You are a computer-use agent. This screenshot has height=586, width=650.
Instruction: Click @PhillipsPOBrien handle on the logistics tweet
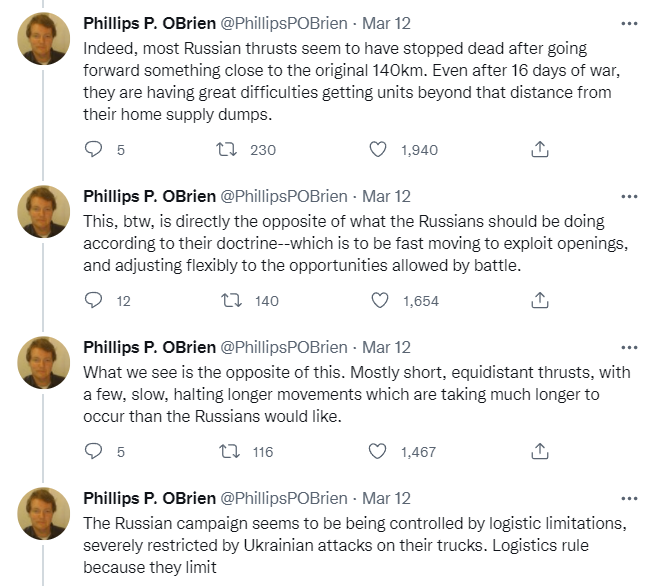click(284, 498)
